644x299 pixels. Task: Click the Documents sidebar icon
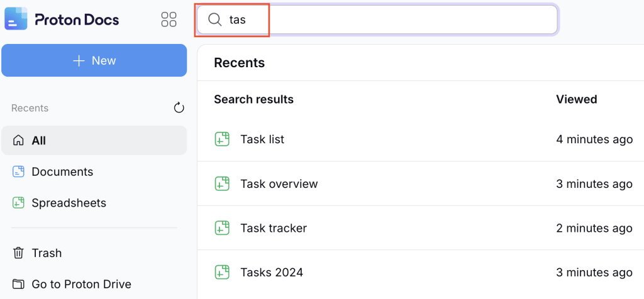pos(18,171)
